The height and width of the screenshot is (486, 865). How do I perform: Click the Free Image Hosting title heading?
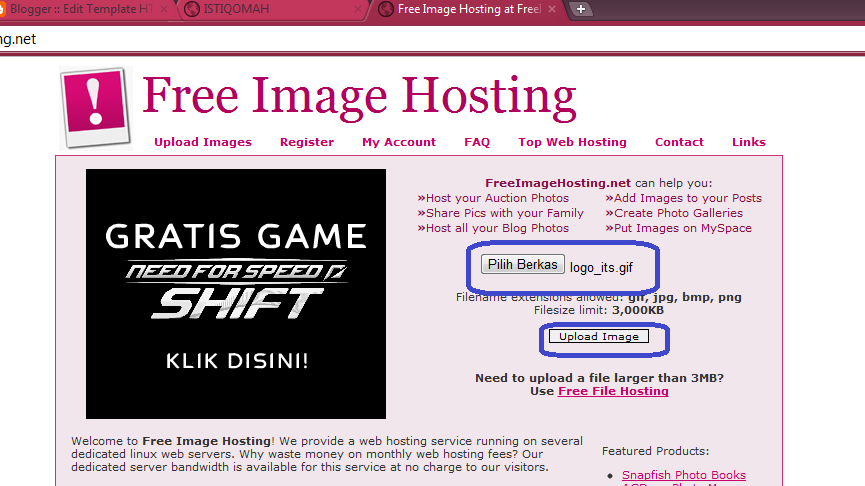[x=359, y=97]
